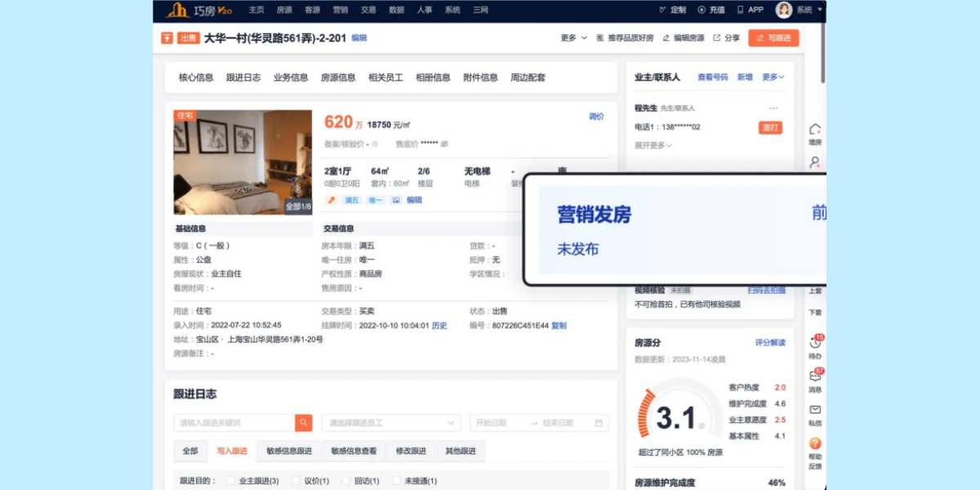Switch to the 相册信息 tab
980x490 pixels.
[x=433, y=78]
